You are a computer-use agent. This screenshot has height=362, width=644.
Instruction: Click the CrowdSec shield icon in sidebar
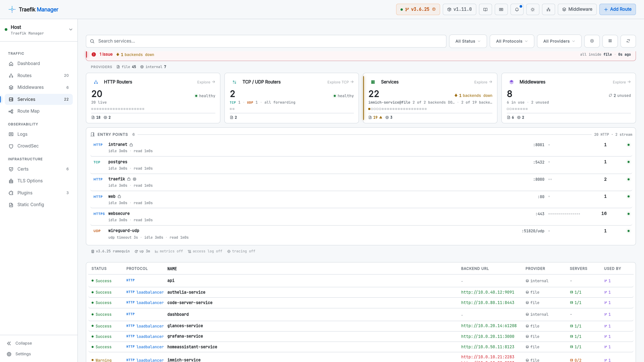11,146
